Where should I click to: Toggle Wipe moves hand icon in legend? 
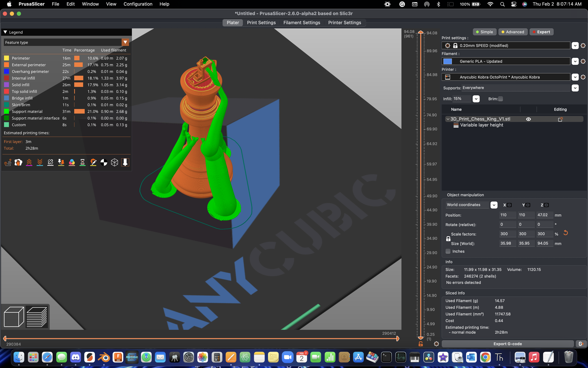coord(19,162)
